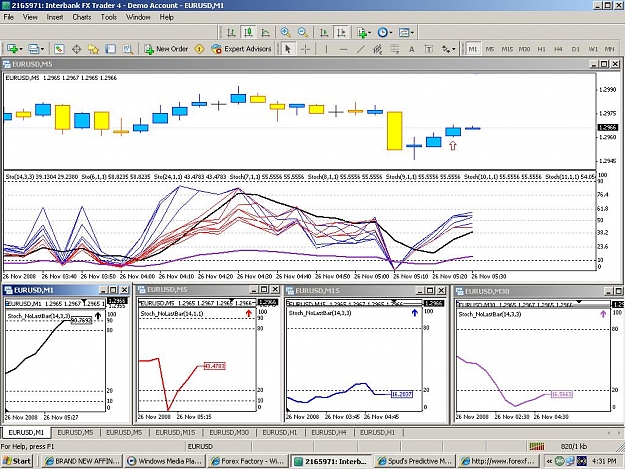Click the Arrows objects icon
The image size is (625, 469).
point(446,49)
